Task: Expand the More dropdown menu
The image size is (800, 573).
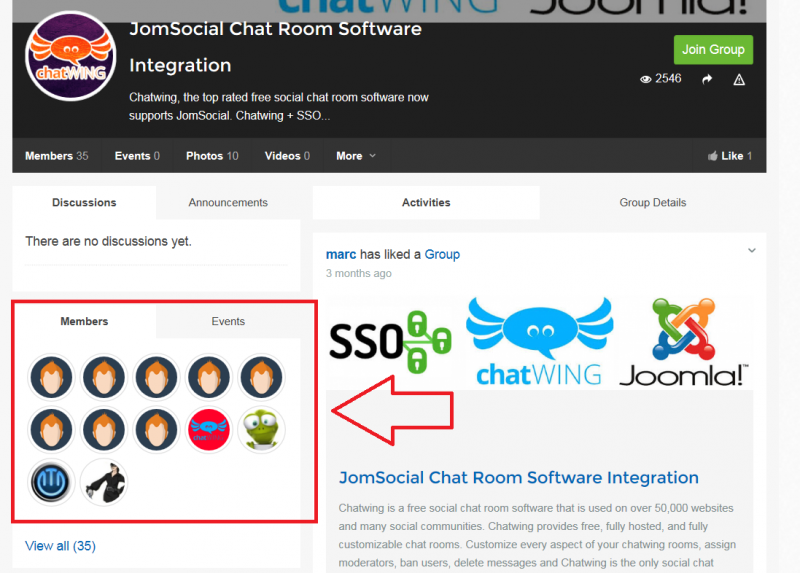Action: coord(356,156)
